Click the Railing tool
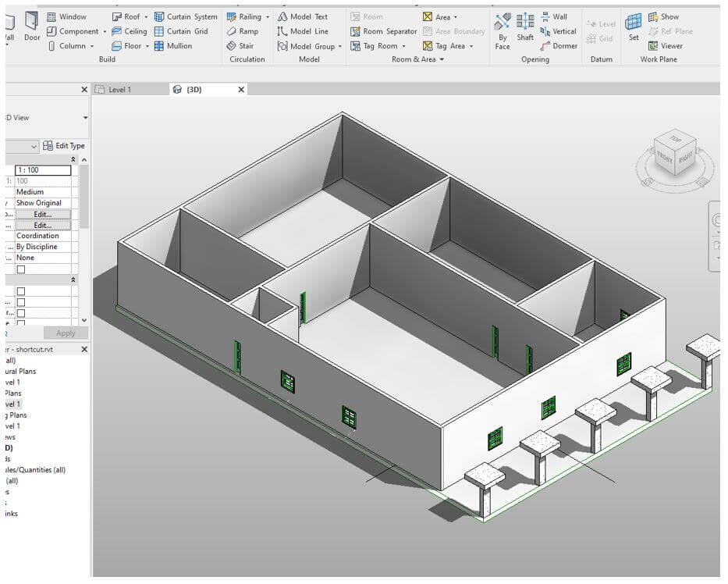 (247, 16)
